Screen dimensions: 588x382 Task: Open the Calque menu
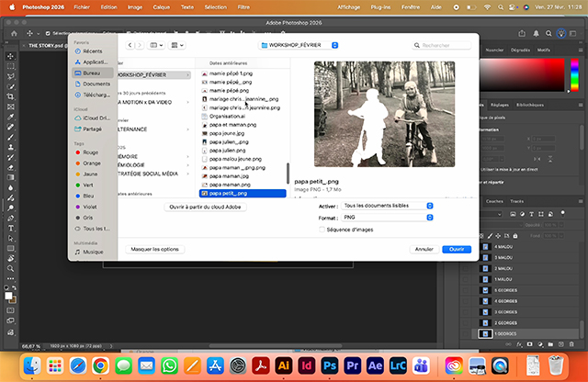pos(162,7)
